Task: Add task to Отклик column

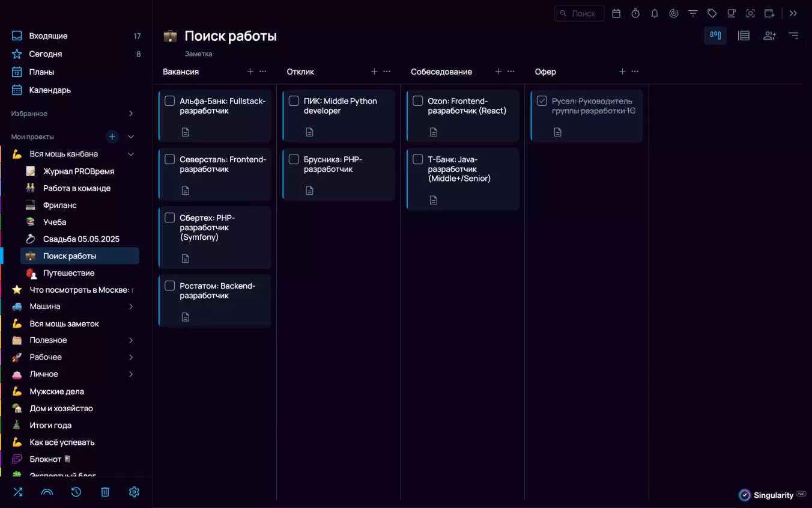Action: (374, 72)
